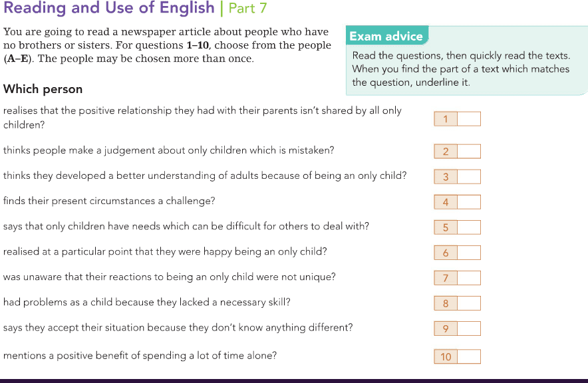
Task: Focus the answer field for question 9
Action: pyautogui.click(x=468, y=328)
